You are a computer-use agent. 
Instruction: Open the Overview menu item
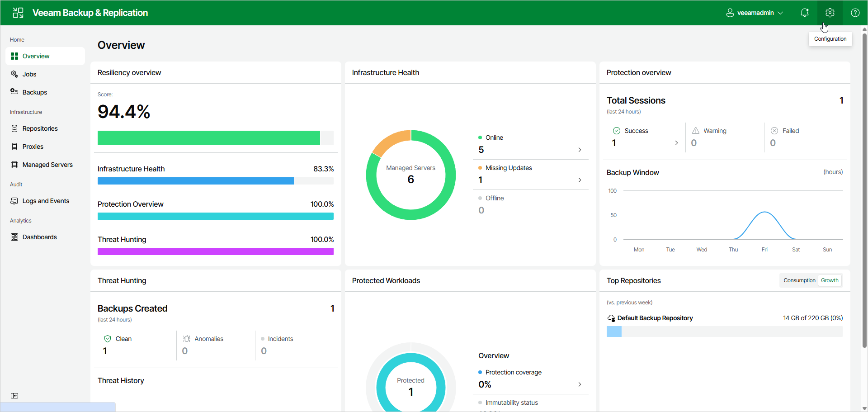tap(45, 56)
